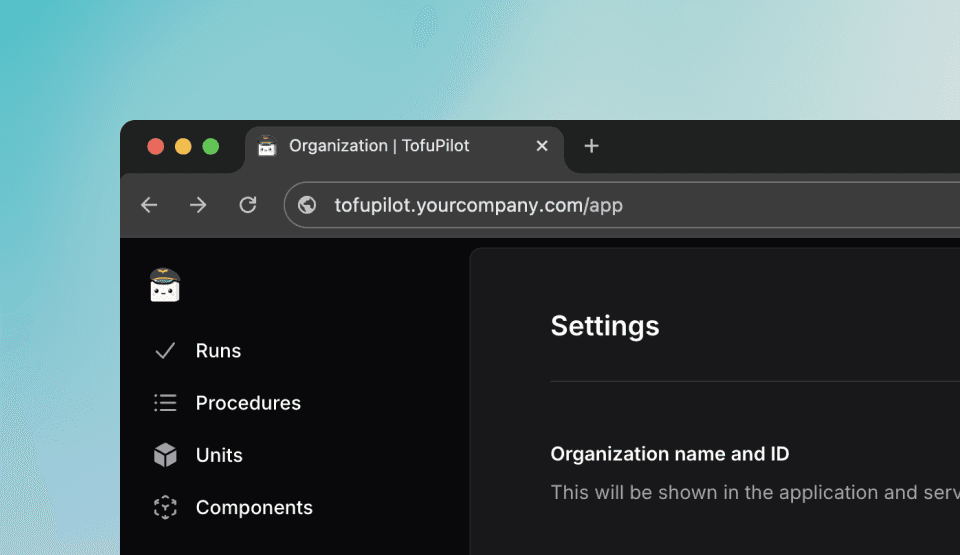Click the 'Organization name and ID' heading
This screenshot has width=960, height=555.
(x=670, y=454)
